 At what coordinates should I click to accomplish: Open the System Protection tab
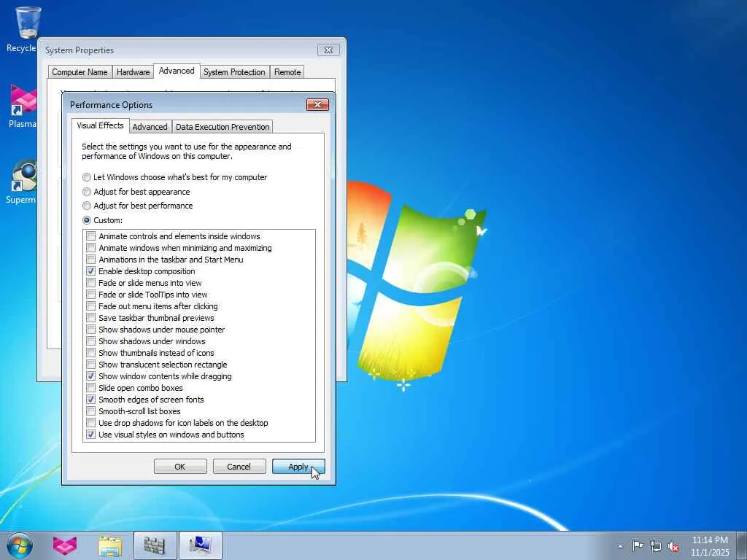tap(234, 72)
